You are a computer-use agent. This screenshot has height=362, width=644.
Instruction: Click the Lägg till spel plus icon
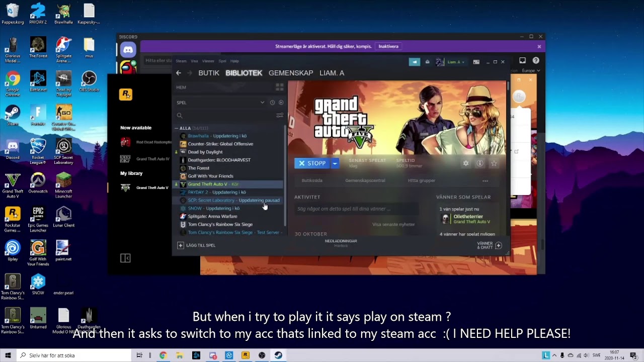point(181,245)
